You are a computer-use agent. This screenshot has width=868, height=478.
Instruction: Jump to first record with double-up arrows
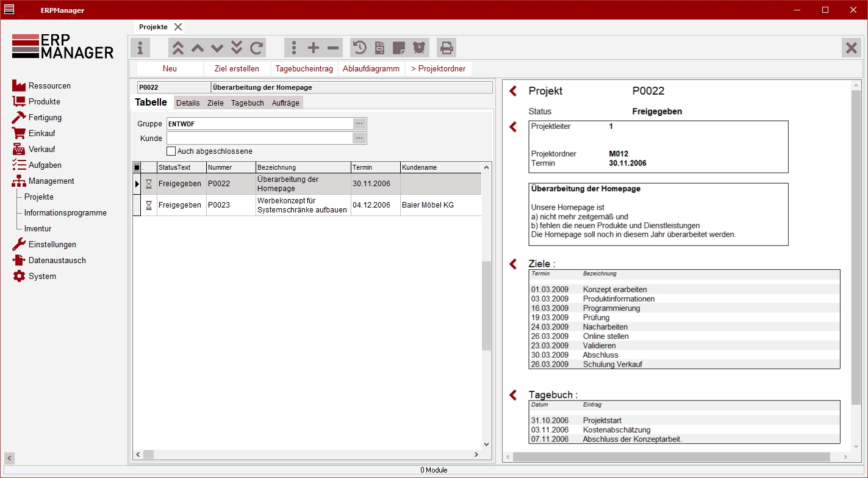pyautogui.click(x=178, y=48)
